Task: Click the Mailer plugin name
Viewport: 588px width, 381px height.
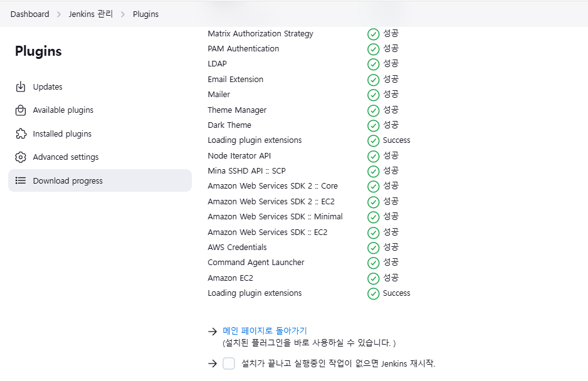Action: click(219, 95)
